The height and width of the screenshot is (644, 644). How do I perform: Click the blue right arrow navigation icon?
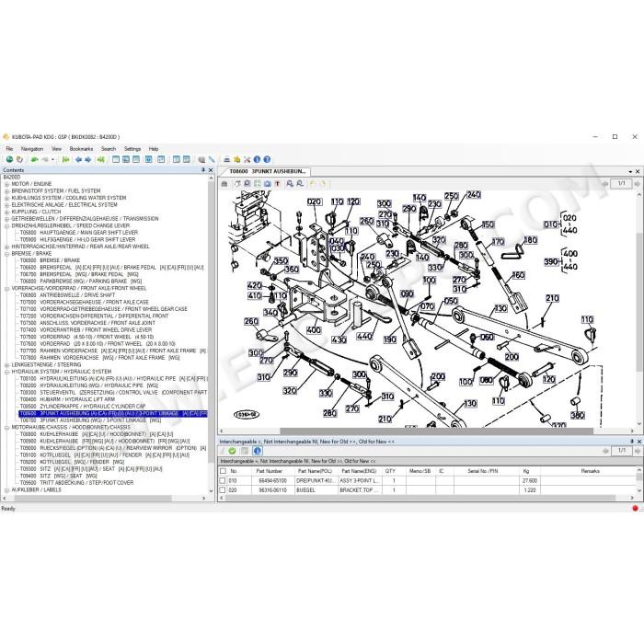(88, 159)
